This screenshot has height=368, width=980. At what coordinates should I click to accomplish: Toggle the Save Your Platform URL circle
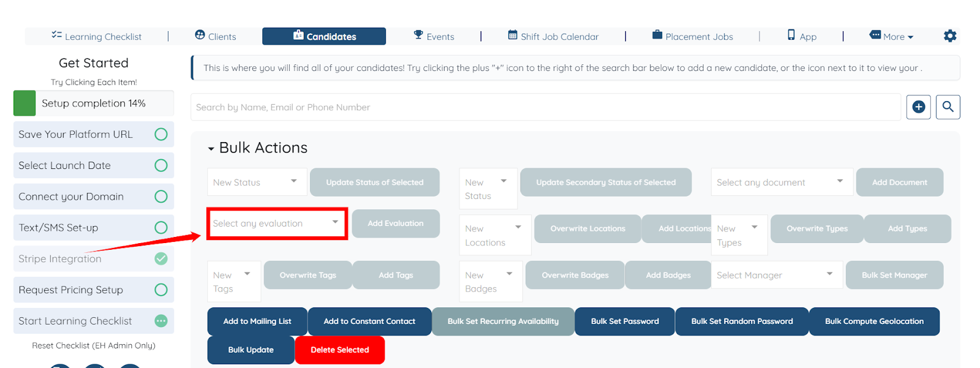161,134
